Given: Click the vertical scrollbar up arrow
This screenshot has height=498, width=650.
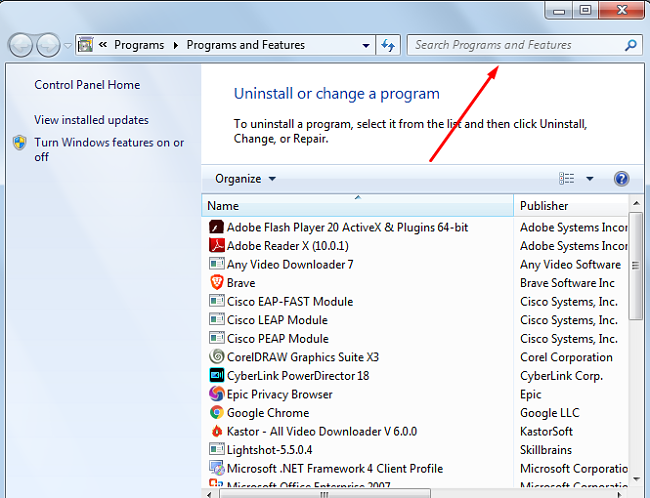Looking at the screenshot, I should pos(636,203).
